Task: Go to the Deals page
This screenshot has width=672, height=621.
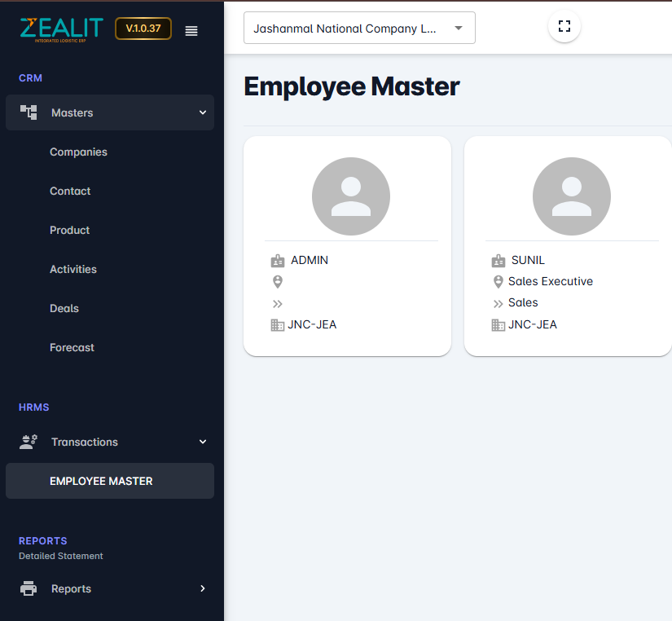Action: click(64, 308)
